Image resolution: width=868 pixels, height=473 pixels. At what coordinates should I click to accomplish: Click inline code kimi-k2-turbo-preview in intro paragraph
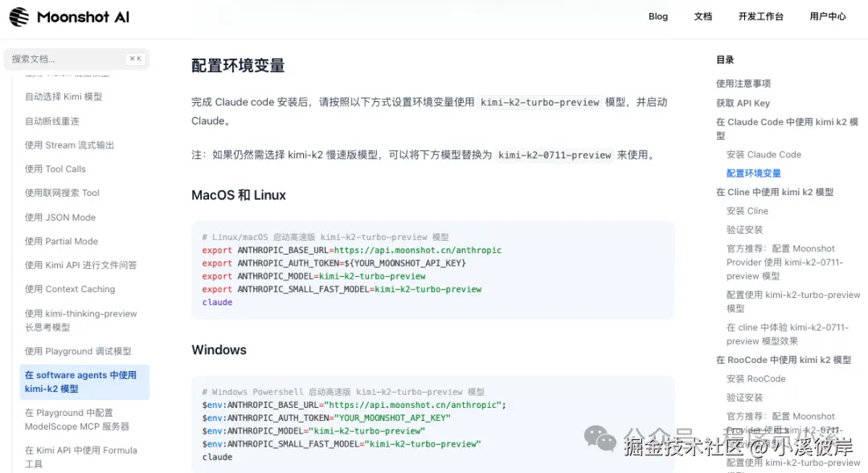540,102
